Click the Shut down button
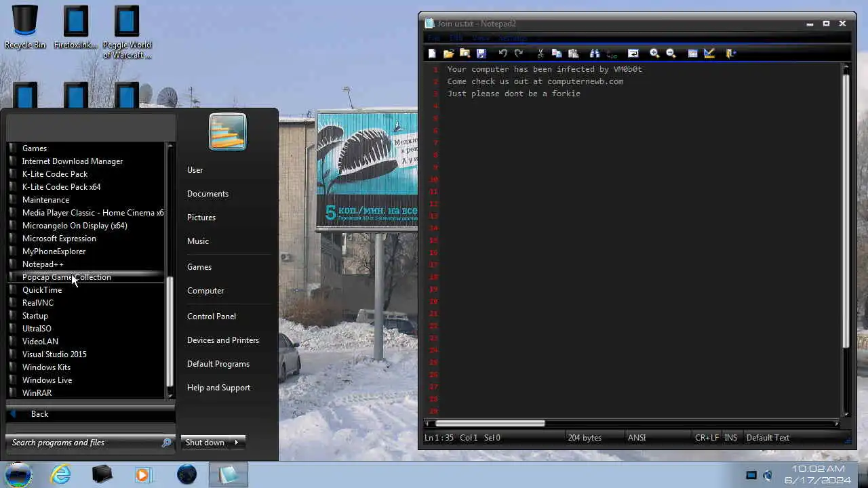This screenshot has height=488, width=868. 205,443
